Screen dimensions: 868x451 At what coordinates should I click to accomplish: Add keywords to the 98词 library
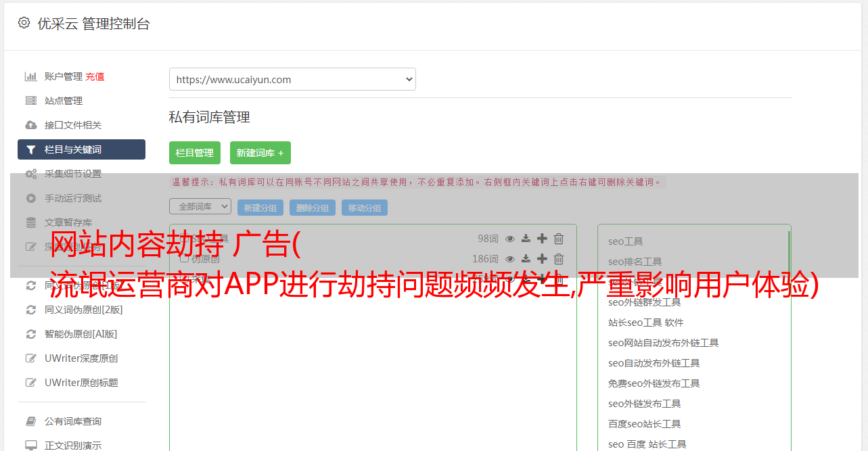(x=542, y=239)
